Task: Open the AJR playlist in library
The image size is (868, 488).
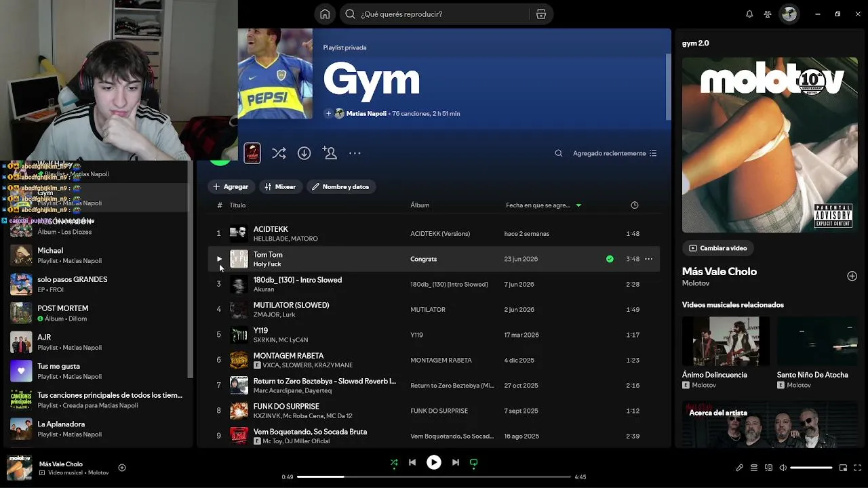Action: click(98, 342)
